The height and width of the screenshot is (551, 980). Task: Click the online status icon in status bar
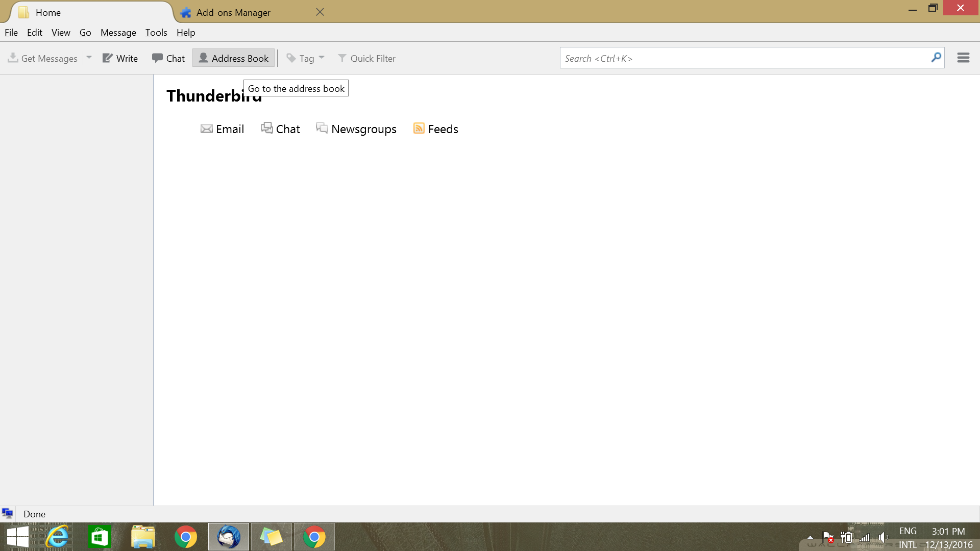click(x=7, y=513)
